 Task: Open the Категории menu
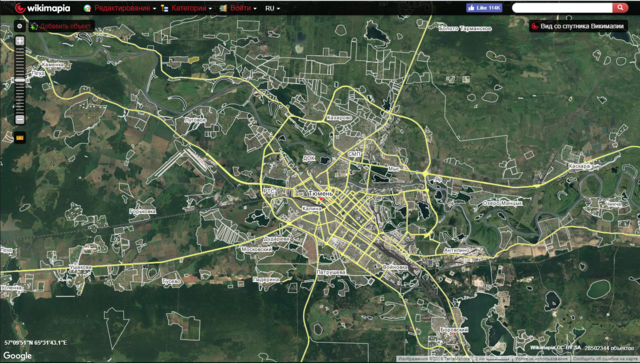189,8
